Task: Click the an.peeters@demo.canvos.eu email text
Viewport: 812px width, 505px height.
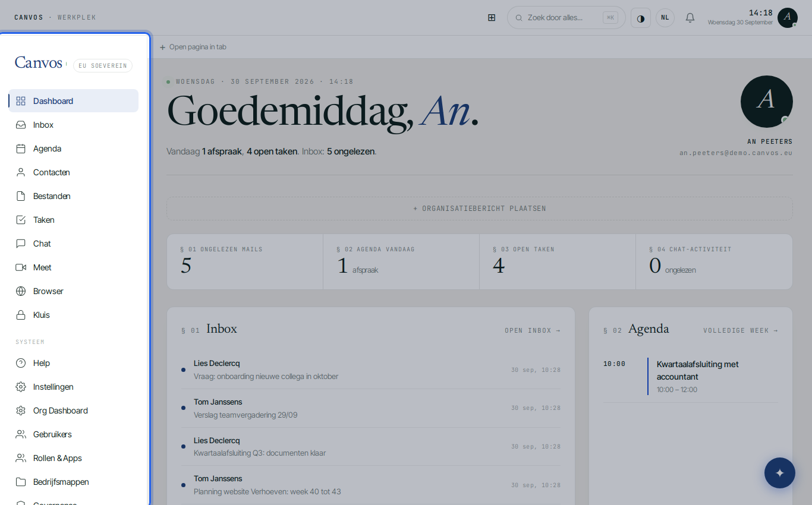Action: (736, 153)
